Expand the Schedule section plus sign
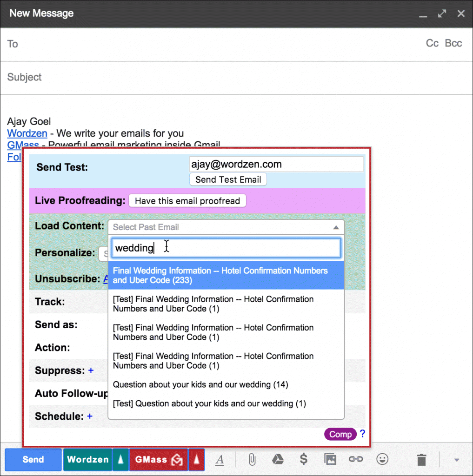 click(90, 416)
